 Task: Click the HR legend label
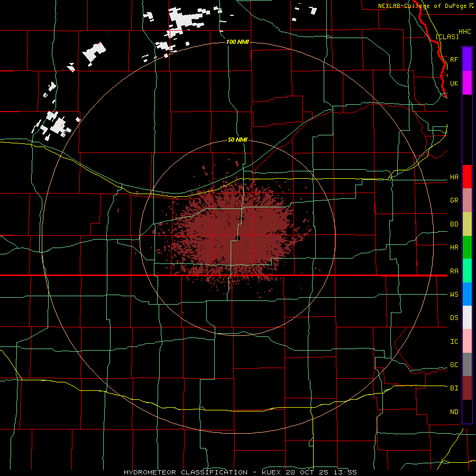tap(454, 248)
